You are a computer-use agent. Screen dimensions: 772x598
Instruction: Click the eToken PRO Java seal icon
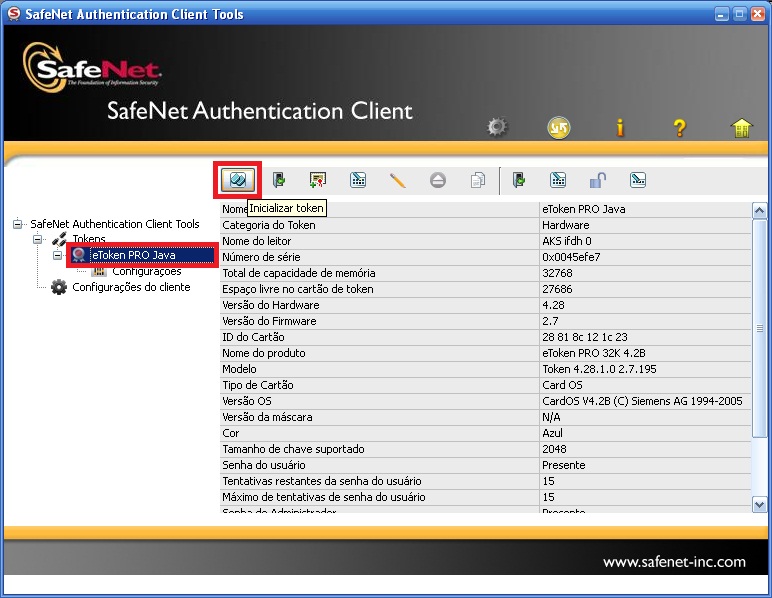pyautogui.click(x=79, y=255)
